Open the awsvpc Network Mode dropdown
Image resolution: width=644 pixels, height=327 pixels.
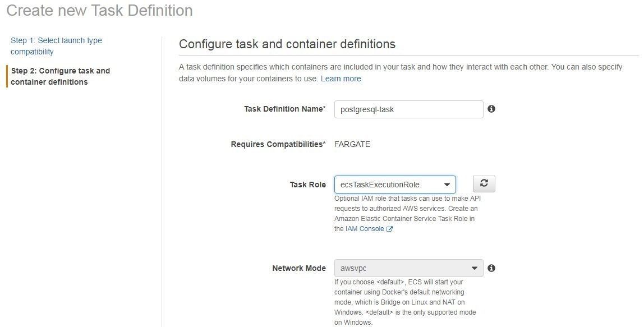click(x=408, y=268)
